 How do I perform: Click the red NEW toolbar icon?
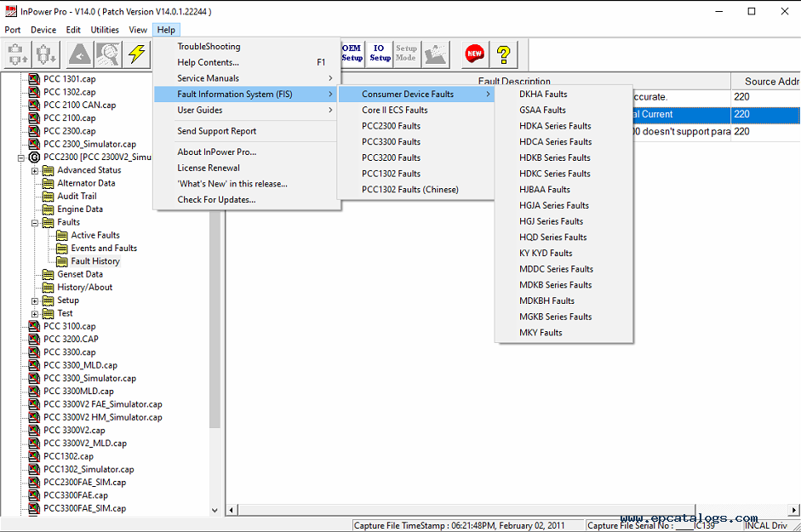tap(475, 54)
